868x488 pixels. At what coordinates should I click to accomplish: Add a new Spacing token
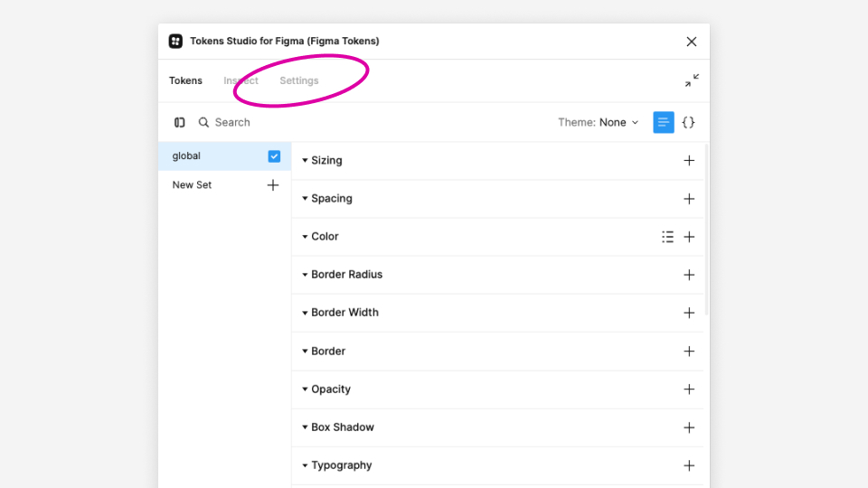tap(689, 199)
